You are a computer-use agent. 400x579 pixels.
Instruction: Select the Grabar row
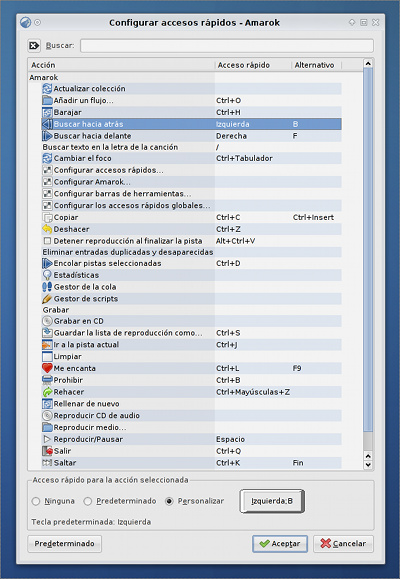[192, 310]
